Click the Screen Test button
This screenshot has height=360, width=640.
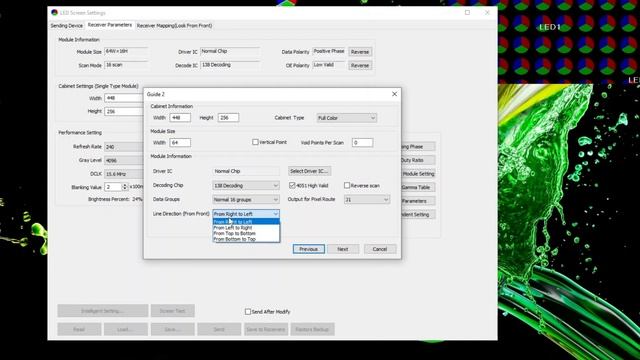[172, 311]
